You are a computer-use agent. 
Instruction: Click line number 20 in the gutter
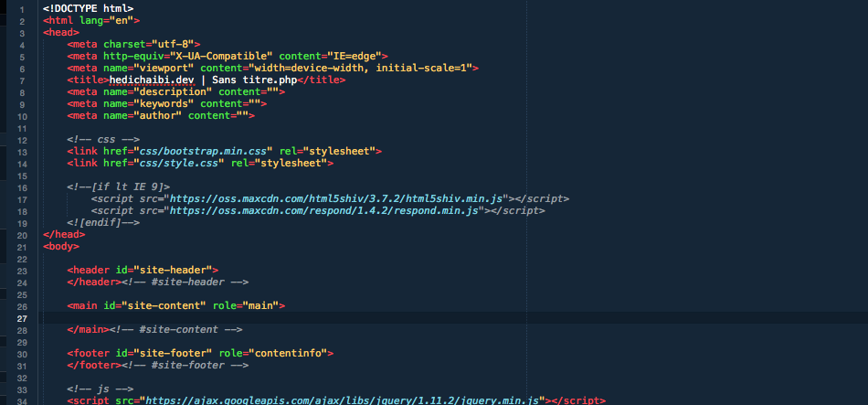click(22, 235)
